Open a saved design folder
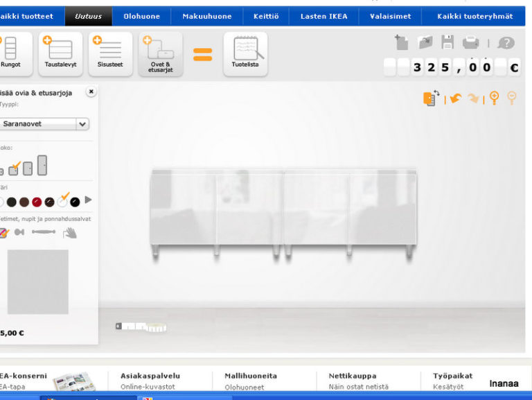The width and height of the screenshot is (532, 400). tap(425, 42)
